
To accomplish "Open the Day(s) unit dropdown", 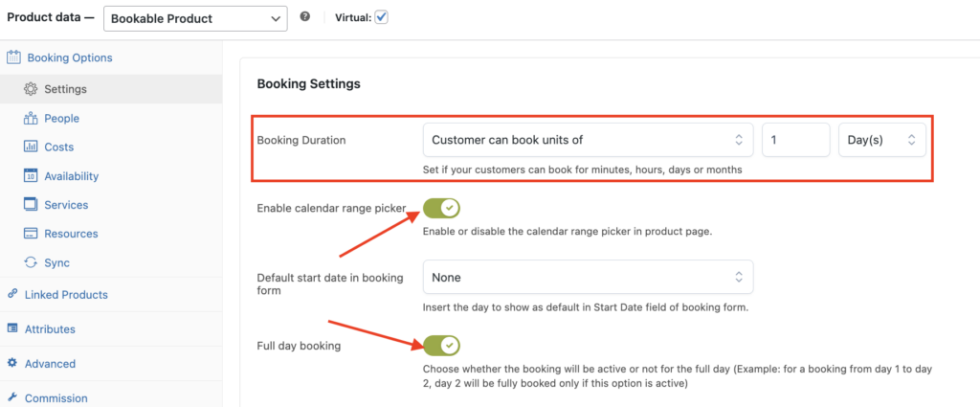I will pyautogui.click(x=881, y=140).
